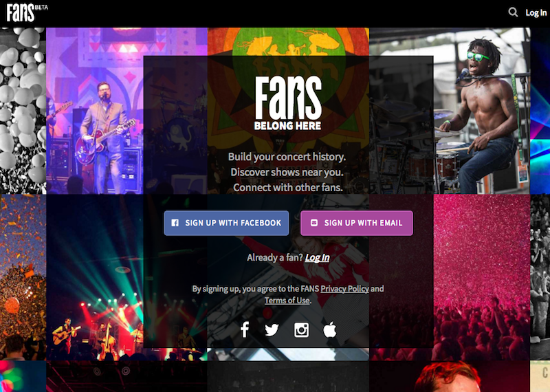Click the Fans BETA logo in header
This screenshot has width=550, height=392.
[27, 12]
